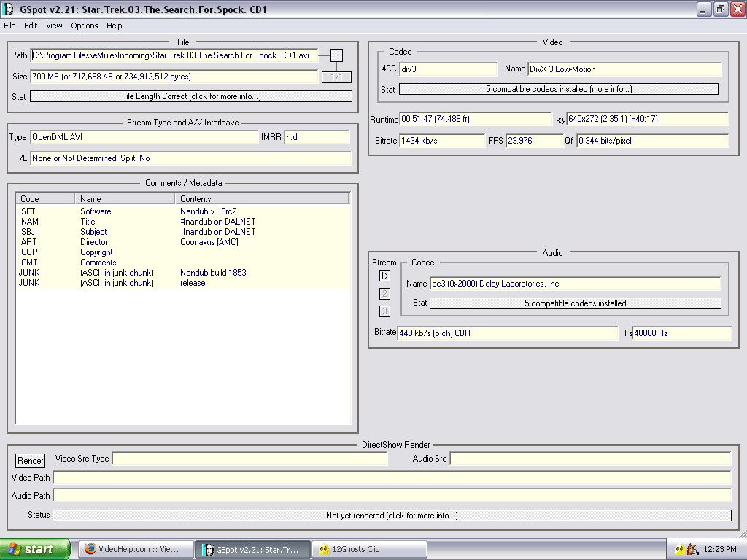Click the FPS 23.976 field

point(535,141)
